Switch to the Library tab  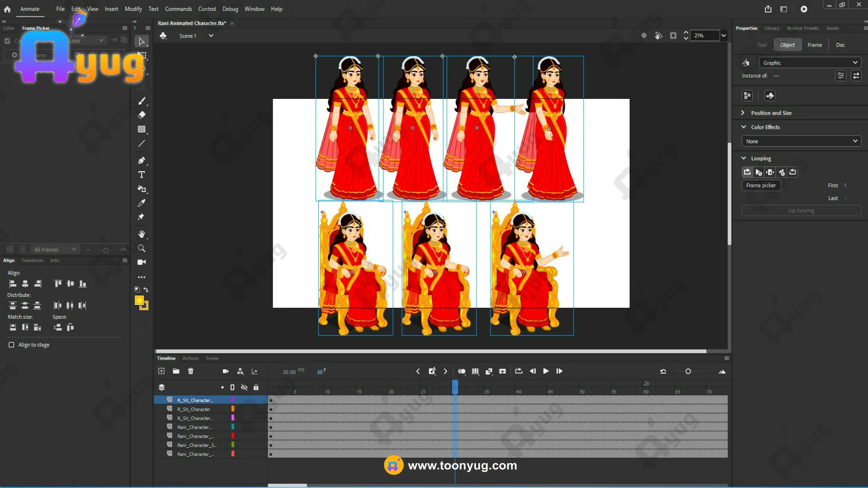[x=771, y=28]
